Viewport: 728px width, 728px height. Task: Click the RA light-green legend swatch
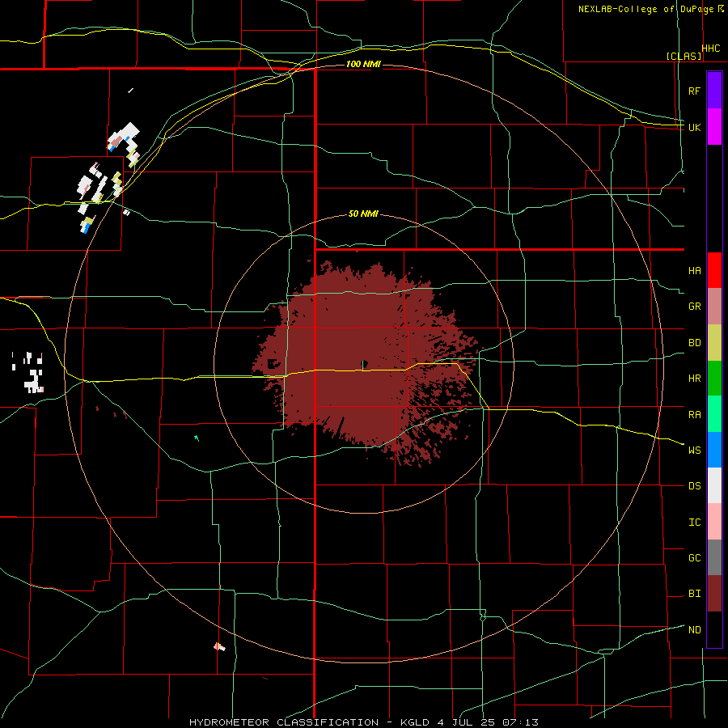714,413
